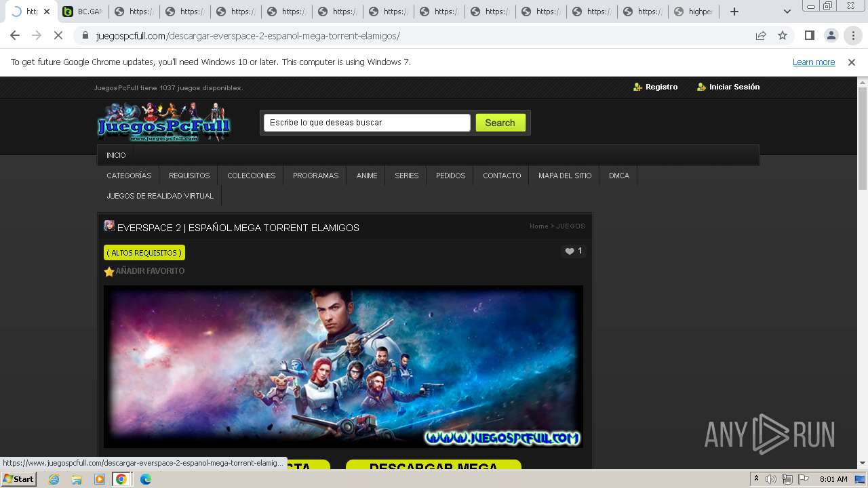Click the network tray icon
The height and width of the screenshot is (488, 868).
point(787,479)
